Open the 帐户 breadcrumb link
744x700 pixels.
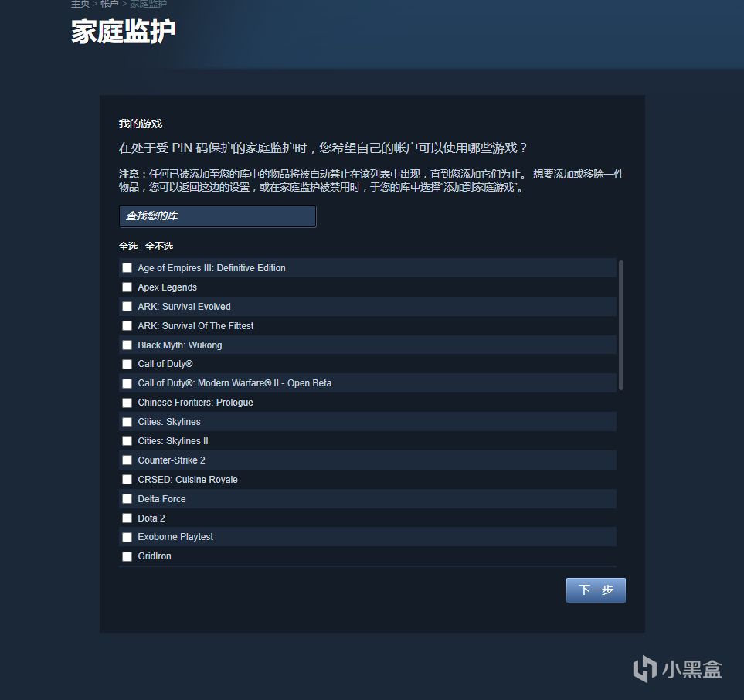click(x=110, y=4)
